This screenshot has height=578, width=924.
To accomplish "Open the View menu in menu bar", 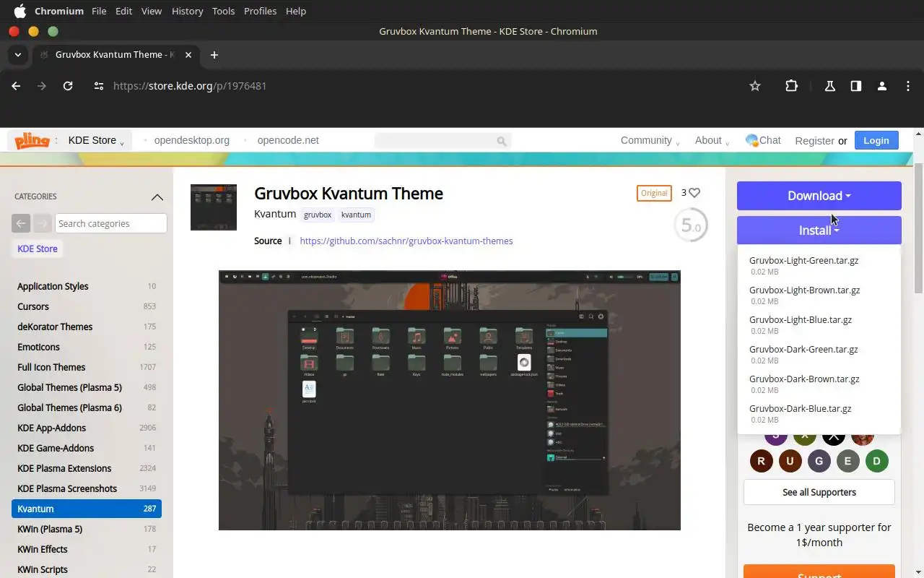I will coord(152,11).
